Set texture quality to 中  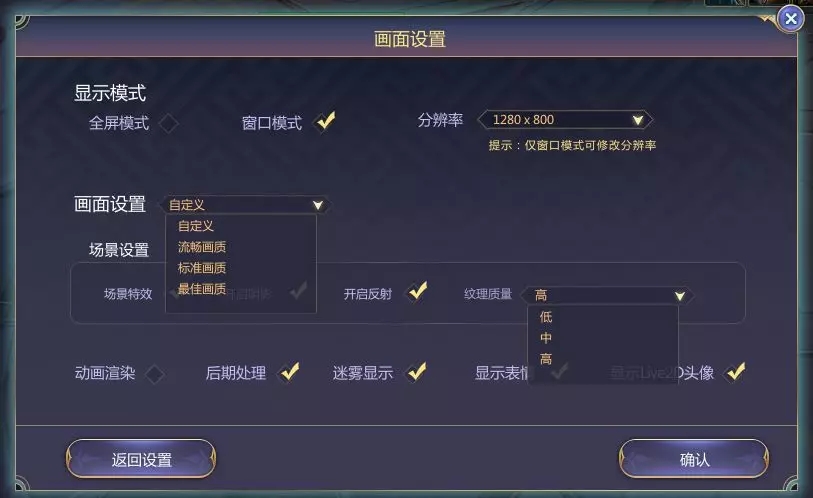pyautogui.click(x=545, y=338)
